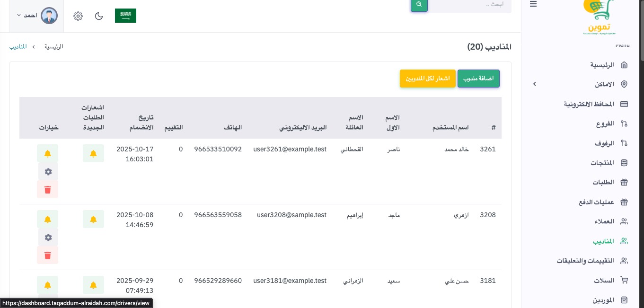Click options bell for driver 3208
The width and height of the screenshot is (644, 308).
[x=48, y=219]
